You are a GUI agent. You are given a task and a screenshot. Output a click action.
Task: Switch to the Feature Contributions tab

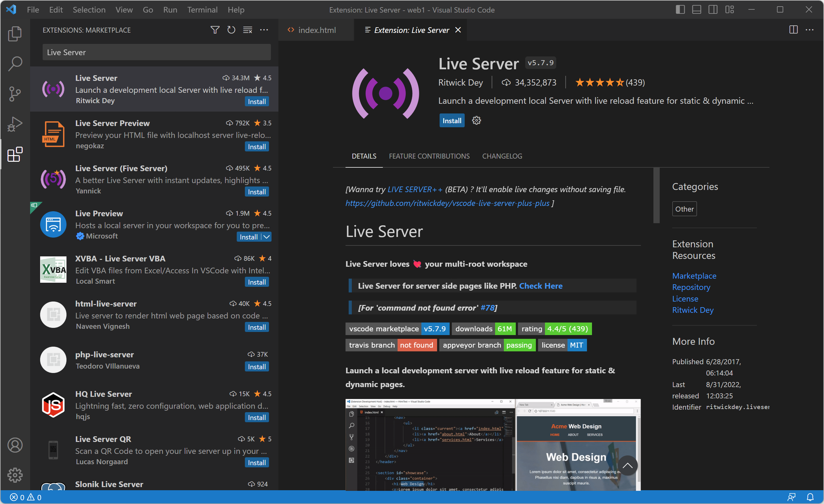429,156
